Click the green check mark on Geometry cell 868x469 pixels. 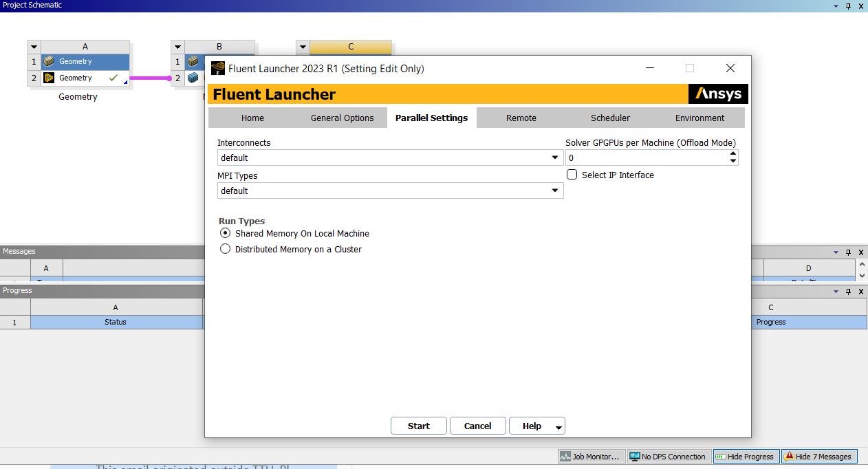point(113,78)
